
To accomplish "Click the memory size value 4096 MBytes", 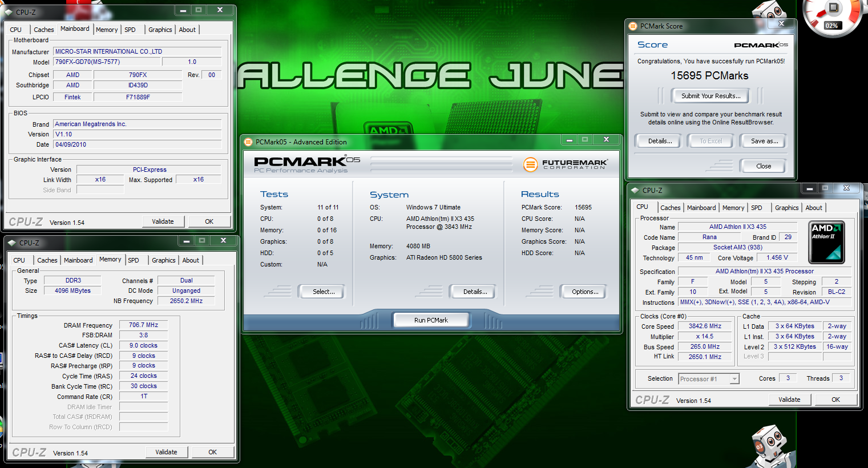I will tap(72, 291).
